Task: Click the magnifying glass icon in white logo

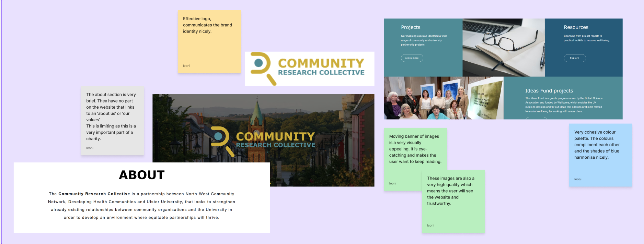Action: [x=262, y=68]
